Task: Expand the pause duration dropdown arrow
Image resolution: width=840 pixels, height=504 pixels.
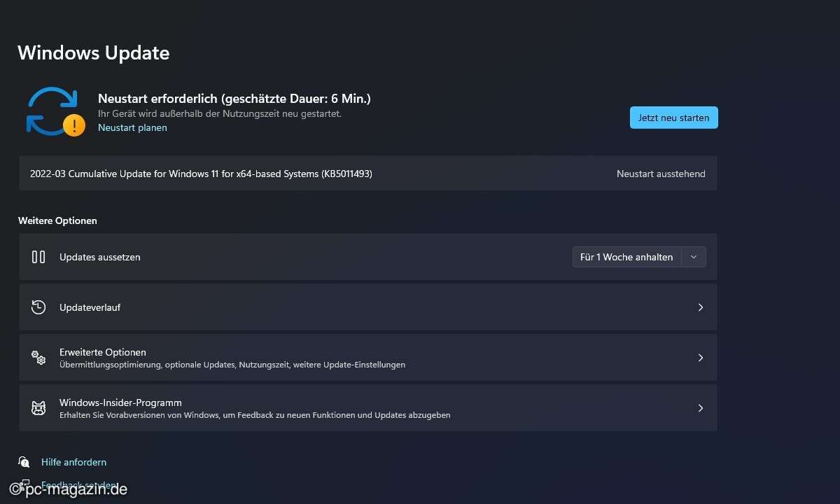Action: (693, 257)
